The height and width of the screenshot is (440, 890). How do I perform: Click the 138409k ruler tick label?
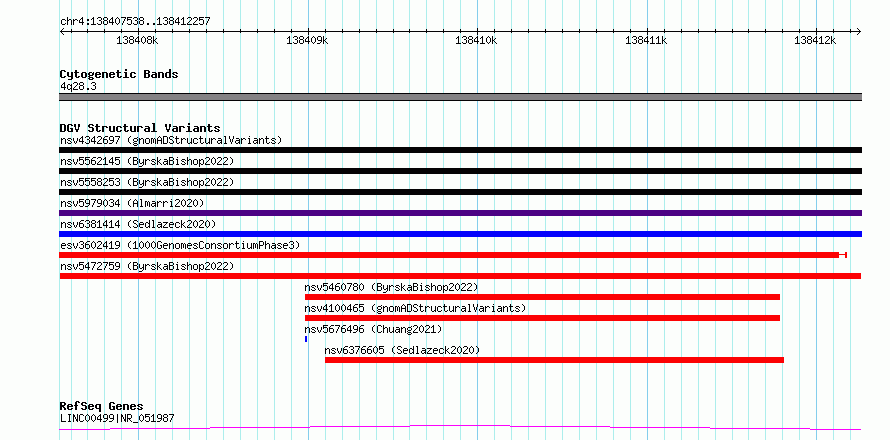307,40
